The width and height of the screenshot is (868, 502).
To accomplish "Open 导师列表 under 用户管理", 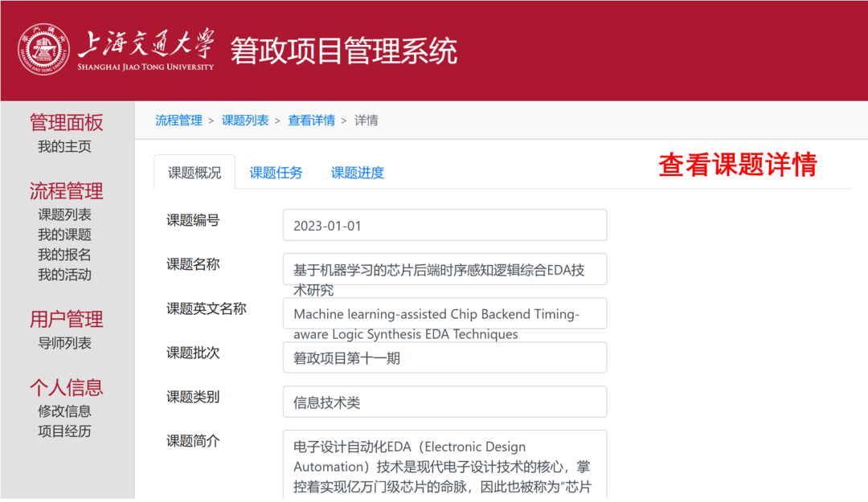I will 64,343.
